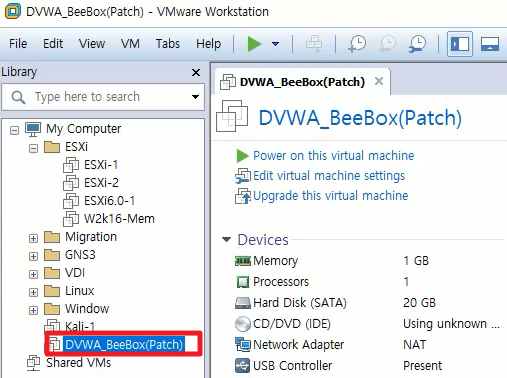Click the CD/DVD value Using unknown
Screen dimensions: 507x378
pyautogui.click(x=451, y=324)
